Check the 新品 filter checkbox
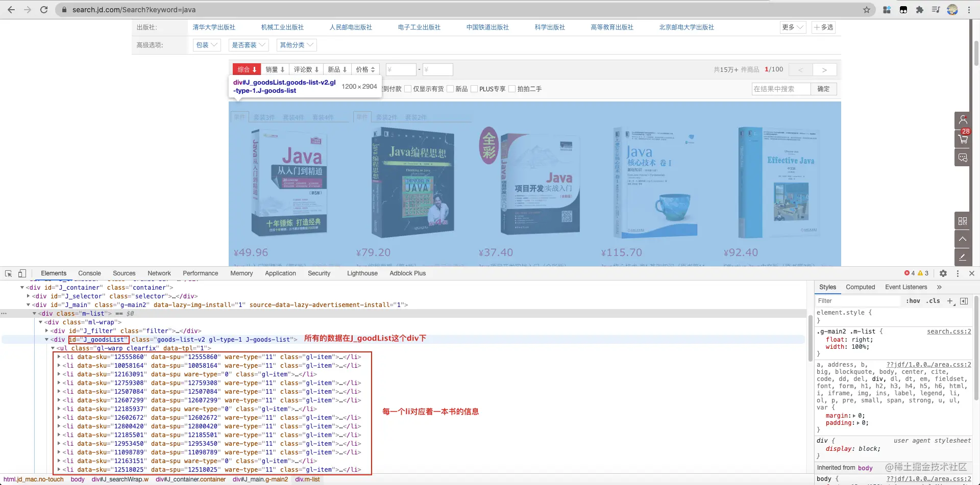 [450, 89]
